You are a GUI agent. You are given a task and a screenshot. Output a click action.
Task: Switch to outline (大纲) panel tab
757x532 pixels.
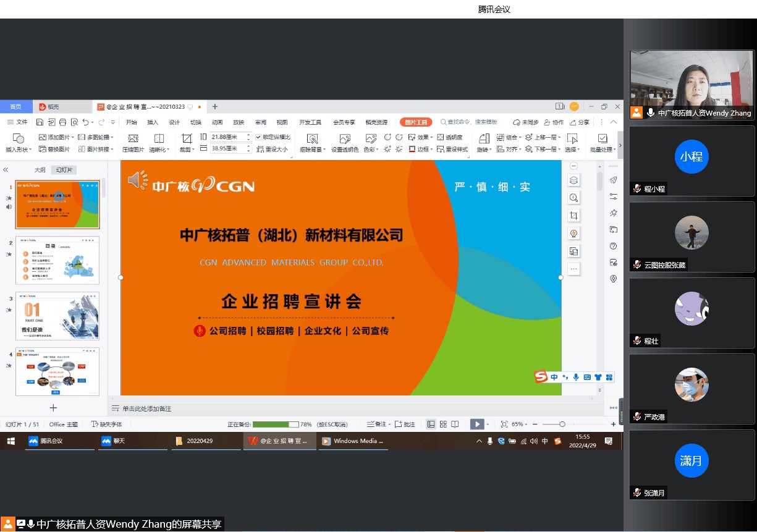(40, 170)
